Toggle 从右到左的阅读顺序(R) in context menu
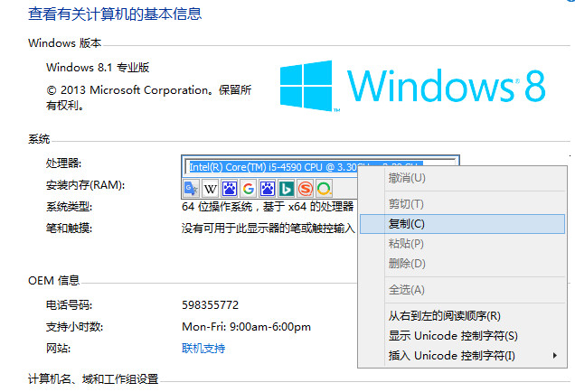575x392 pixels. 444,316
